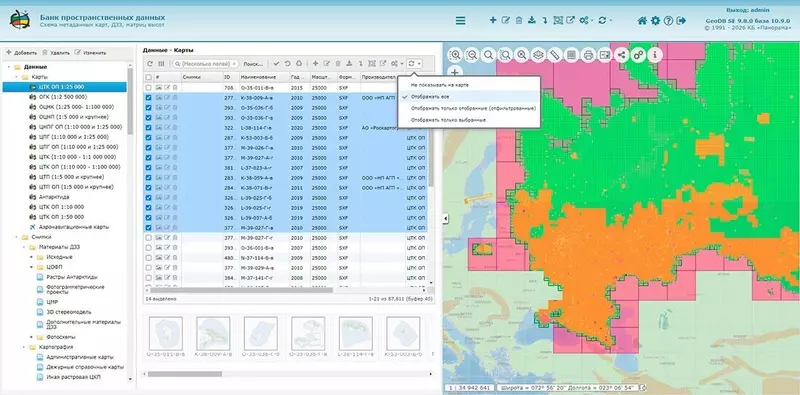Open the K-38-009-А-в map thumbnail
800x395 pixels.
point(213,333)
